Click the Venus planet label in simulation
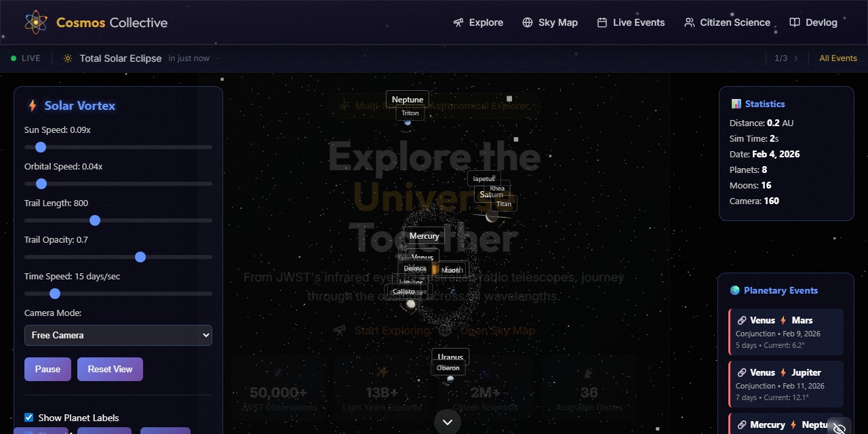 pos(422,257)
